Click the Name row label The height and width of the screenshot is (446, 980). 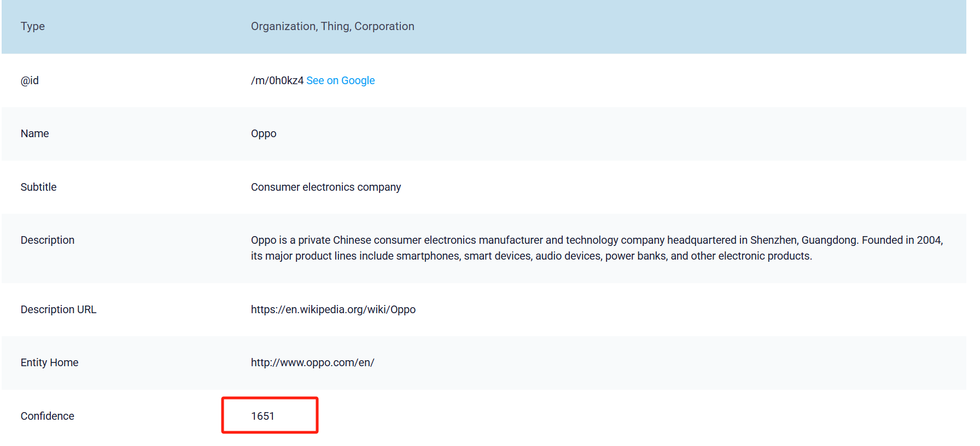coord(34,133)
